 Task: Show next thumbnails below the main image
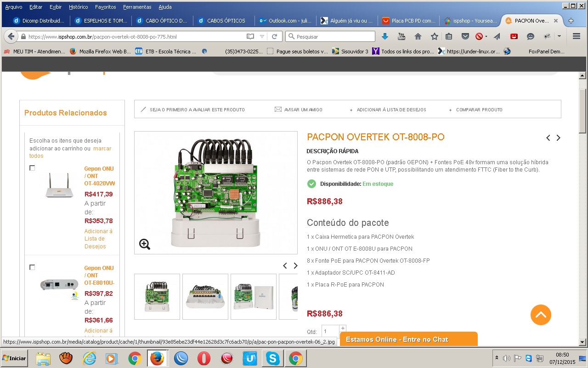pyautogui.click(x=295, y=265)
